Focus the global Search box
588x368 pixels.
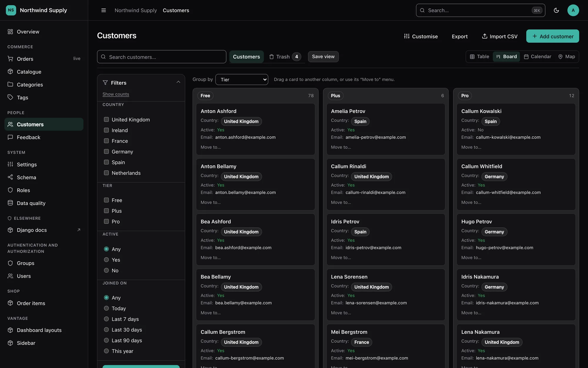pyautogui.click(x=480, y=10)
